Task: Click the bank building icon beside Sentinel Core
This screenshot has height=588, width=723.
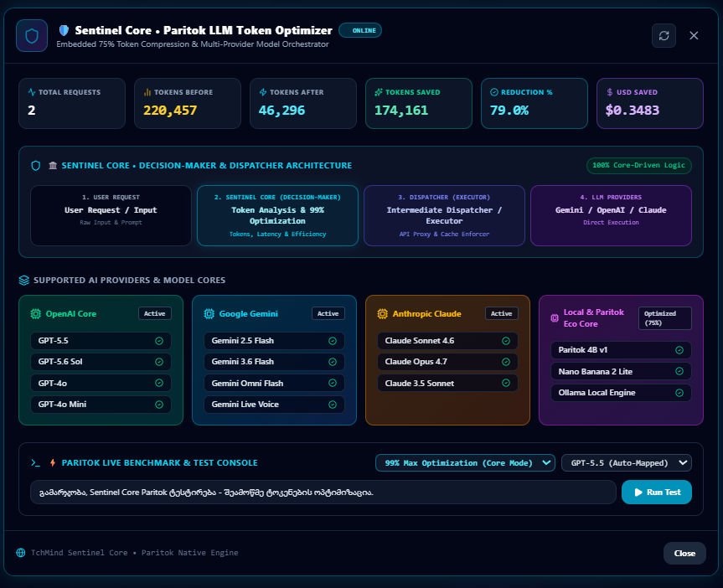Action: [x=53, y=166]
